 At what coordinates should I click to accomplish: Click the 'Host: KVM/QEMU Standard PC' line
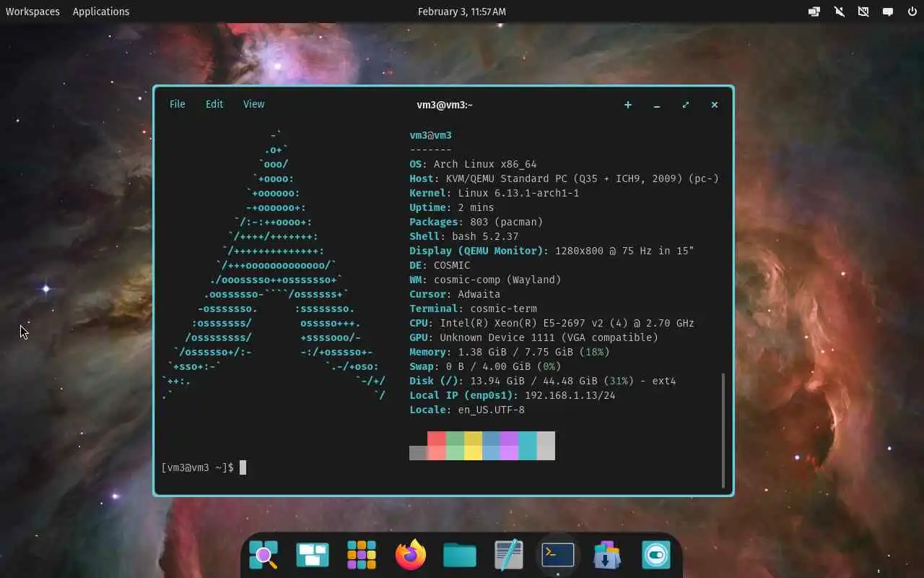(564, 178)
